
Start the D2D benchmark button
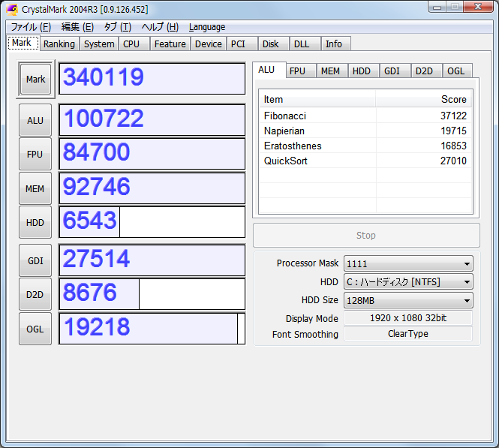pos(35,294)
